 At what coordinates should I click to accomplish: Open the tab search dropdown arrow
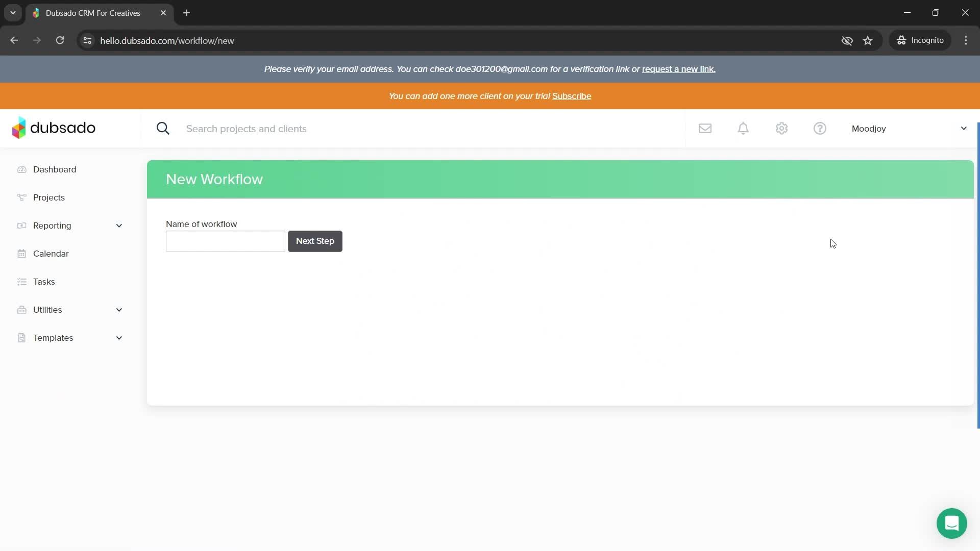tap(13, 13)
